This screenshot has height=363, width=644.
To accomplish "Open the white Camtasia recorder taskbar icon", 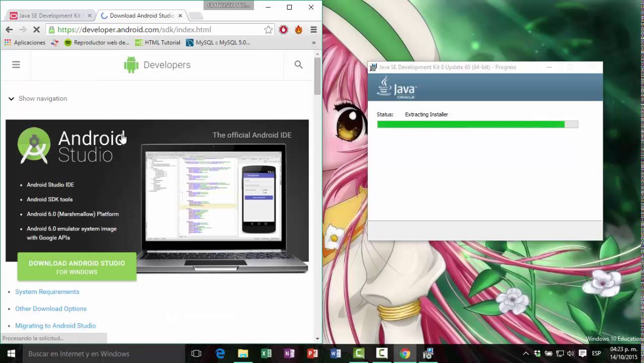I will (382, 353).
